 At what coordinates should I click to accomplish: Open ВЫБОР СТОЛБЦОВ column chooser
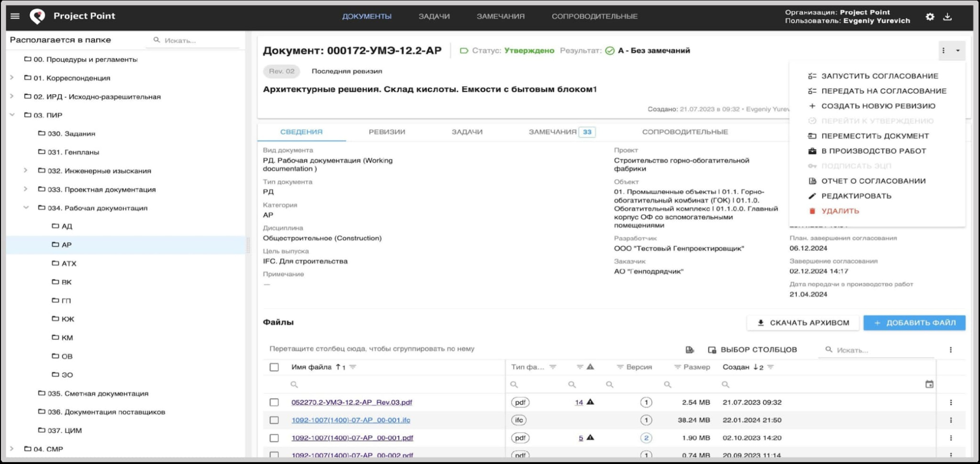(753, 350)
